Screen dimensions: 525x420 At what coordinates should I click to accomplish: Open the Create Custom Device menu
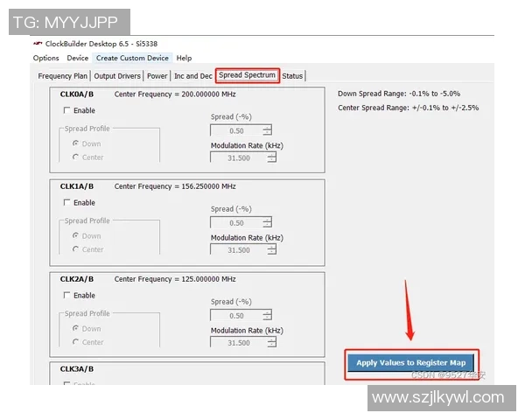[133, 58]
